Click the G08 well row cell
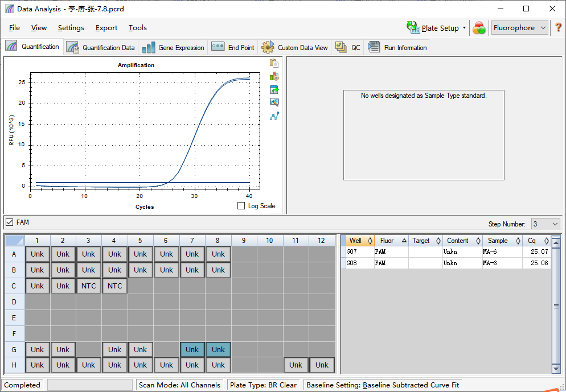Viewport: 566px width, 392px height. [360, 263]
